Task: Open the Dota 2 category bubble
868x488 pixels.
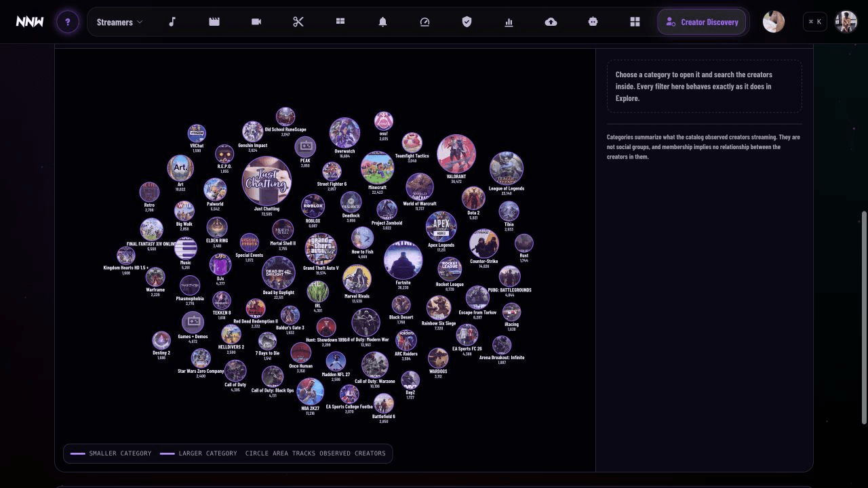Action: coord(473,199)
